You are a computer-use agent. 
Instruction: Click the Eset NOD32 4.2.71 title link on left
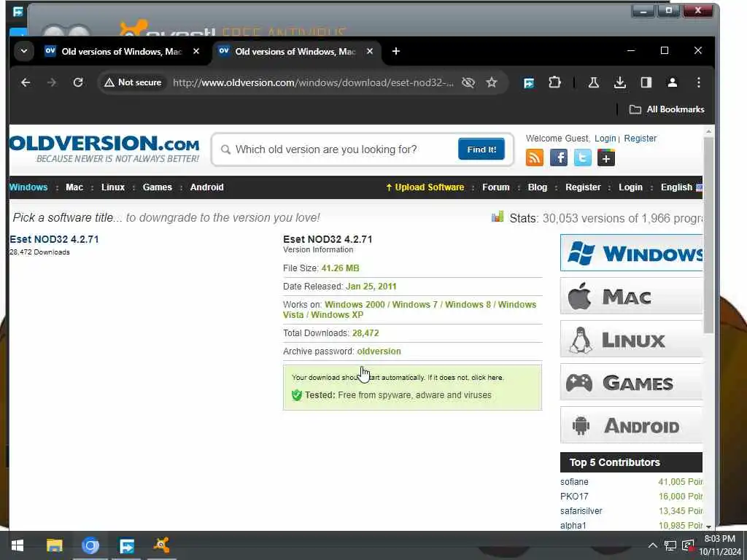[x=54, y=239]
